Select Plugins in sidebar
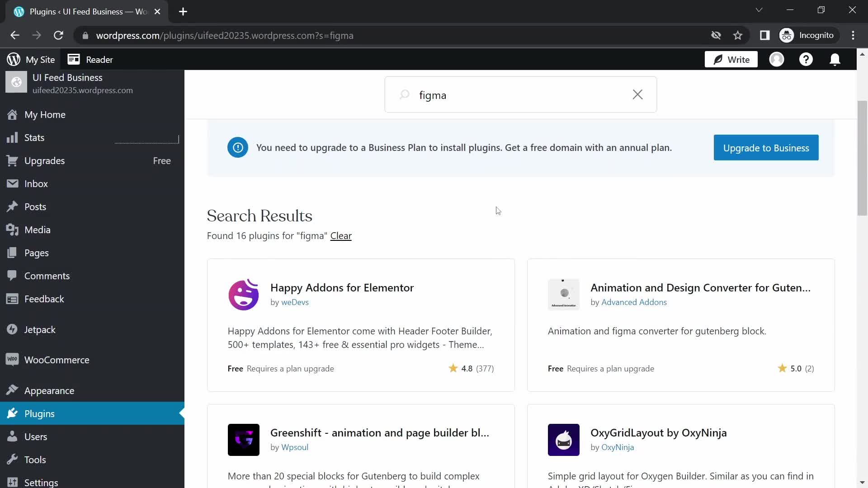 92,413
